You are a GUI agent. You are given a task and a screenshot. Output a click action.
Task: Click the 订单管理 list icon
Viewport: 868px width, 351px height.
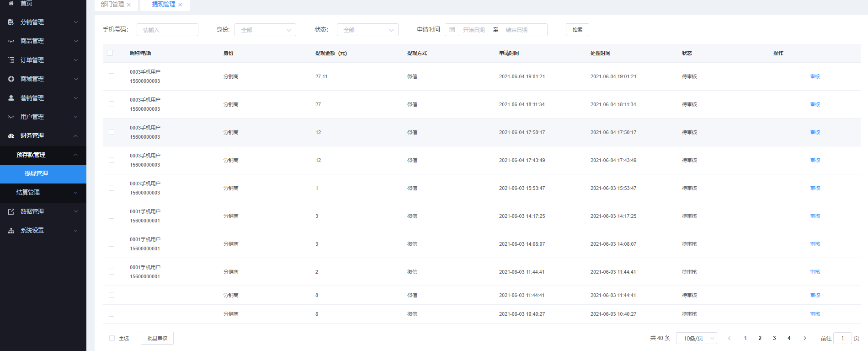11,60
